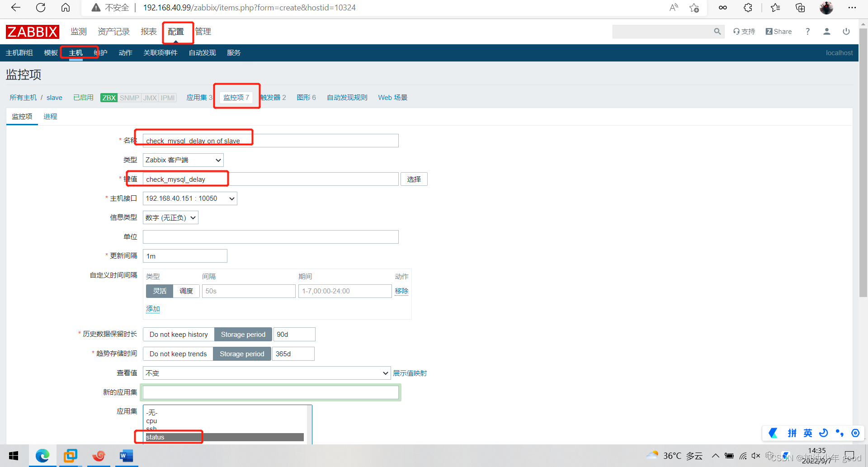
Task: Click 新的应用集 input field
Action: point(271,392)
